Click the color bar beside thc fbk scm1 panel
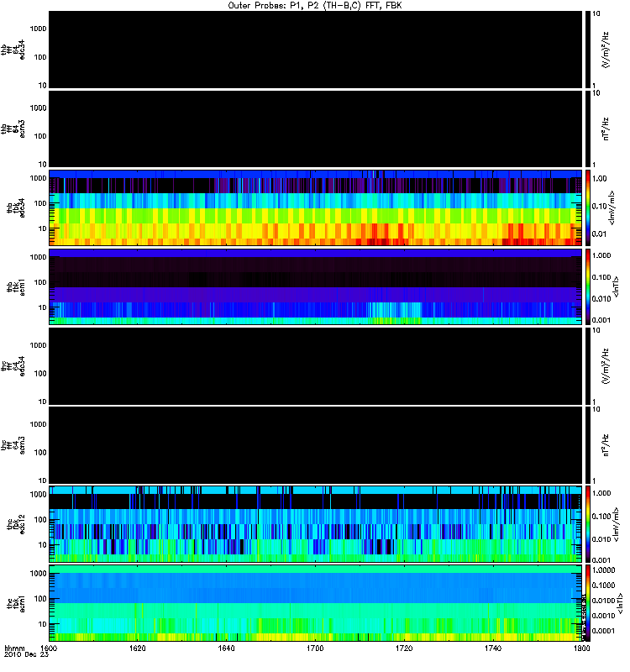630x672 pixels. pyautogui.click(x=588, y=603)
